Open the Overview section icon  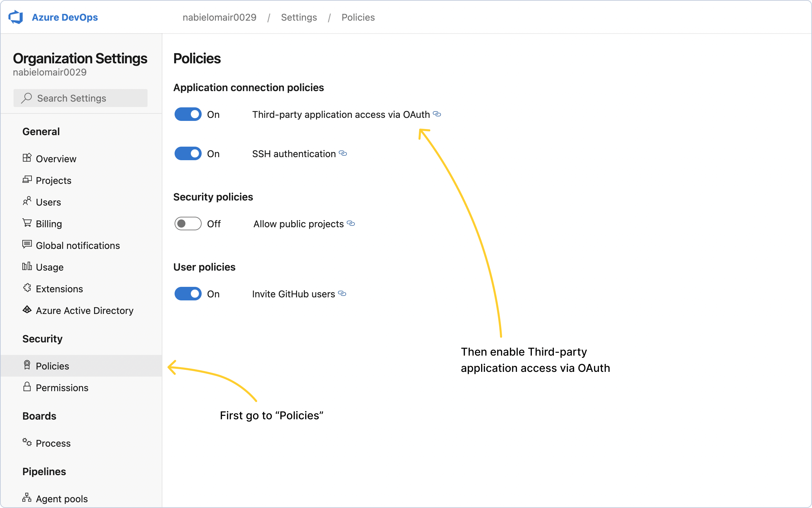(x=27, y=158)
